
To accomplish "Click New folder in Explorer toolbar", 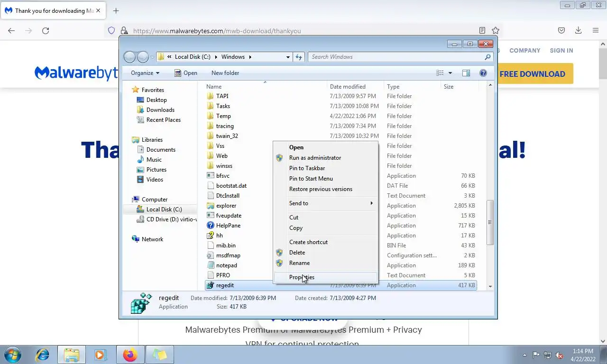I will pyautogui.click(x=225, y=73).
